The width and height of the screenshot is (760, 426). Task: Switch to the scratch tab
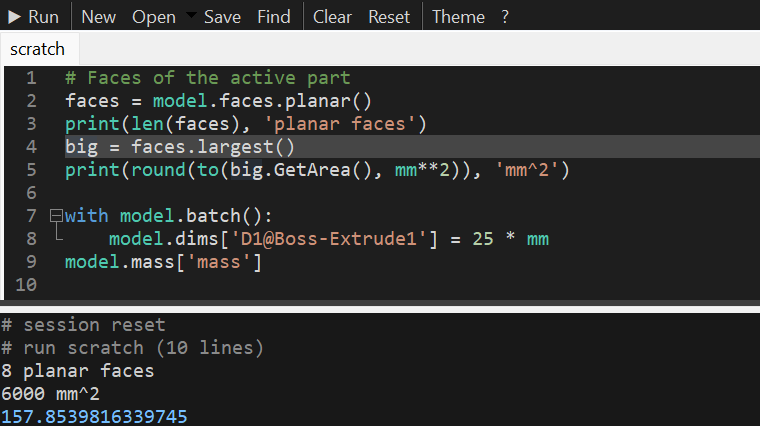tap(37, 49)
